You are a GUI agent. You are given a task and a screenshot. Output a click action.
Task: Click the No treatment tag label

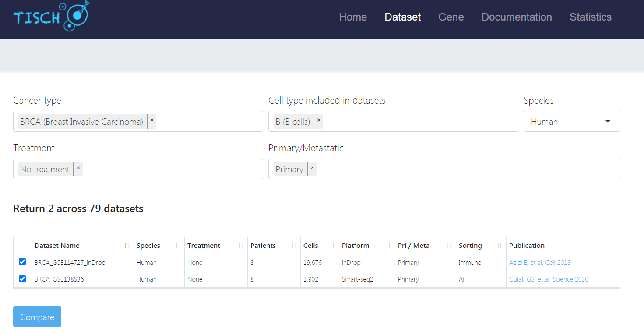pyautogui.click(x=45, y=169)
